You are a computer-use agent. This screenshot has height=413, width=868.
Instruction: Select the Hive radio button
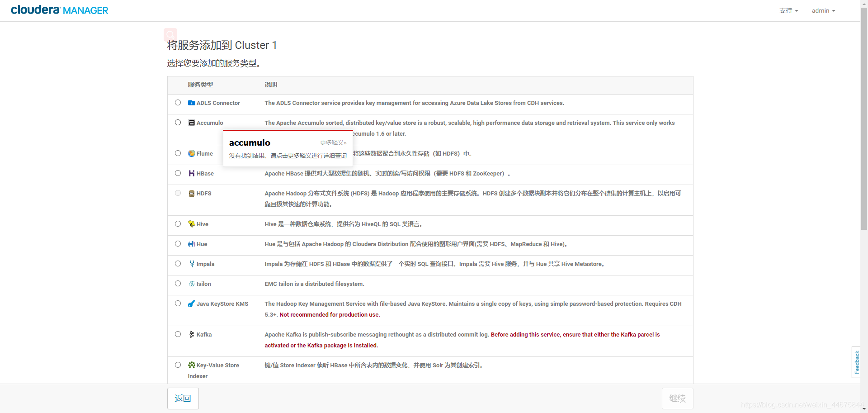(x=178, y=224)
